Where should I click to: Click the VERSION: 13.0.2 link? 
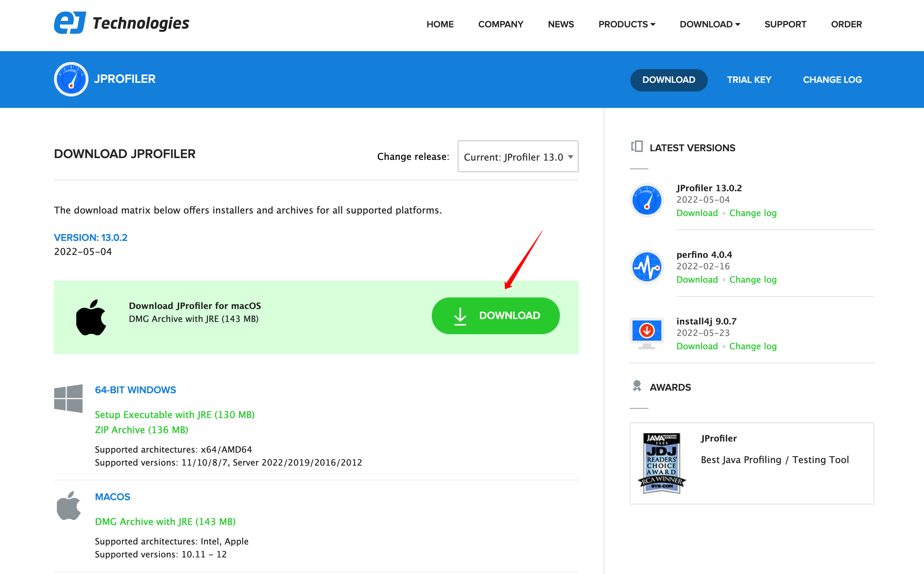pyautogui.click(x=91, y=238)
